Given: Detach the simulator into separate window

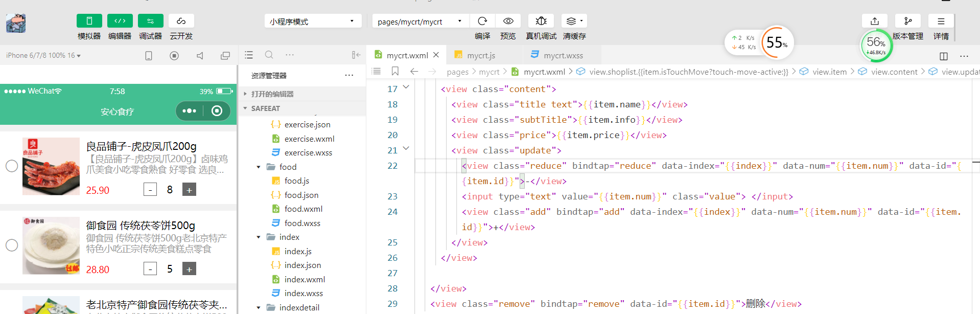Looking at the screenshot, I should click(225, 56).
